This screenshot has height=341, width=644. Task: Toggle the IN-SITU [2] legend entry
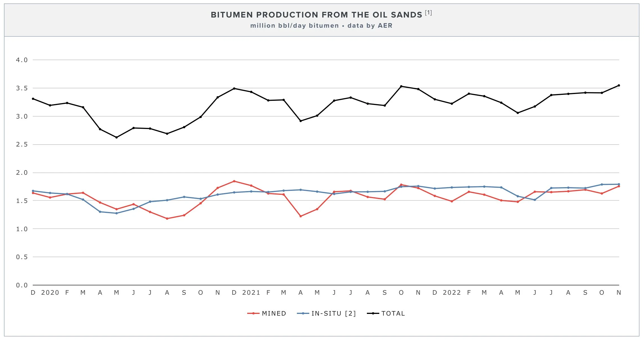pyautogui.click(x=333, y=313)
